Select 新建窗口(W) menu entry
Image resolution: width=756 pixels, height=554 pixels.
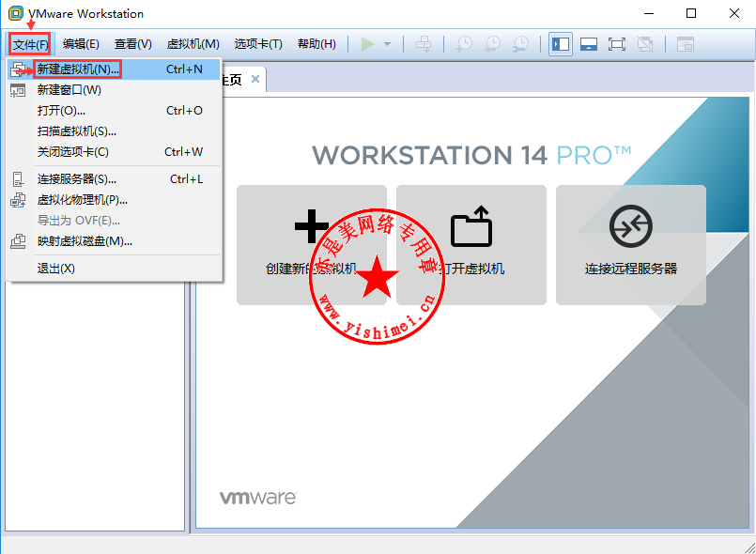tap(115, 90)
